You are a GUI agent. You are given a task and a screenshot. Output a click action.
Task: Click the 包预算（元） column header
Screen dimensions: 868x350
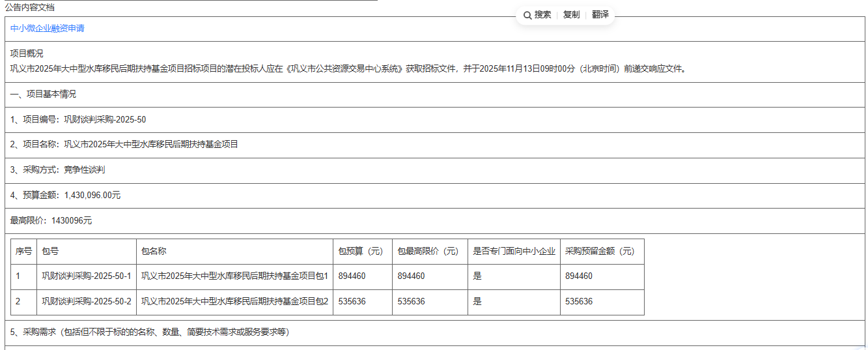360,252
